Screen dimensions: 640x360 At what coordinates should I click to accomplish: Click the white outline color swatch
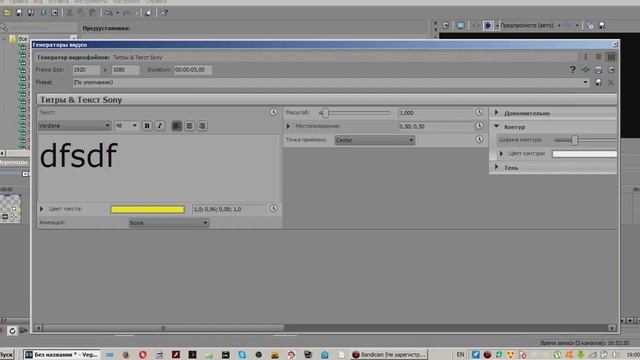click(x=584, y=154)
